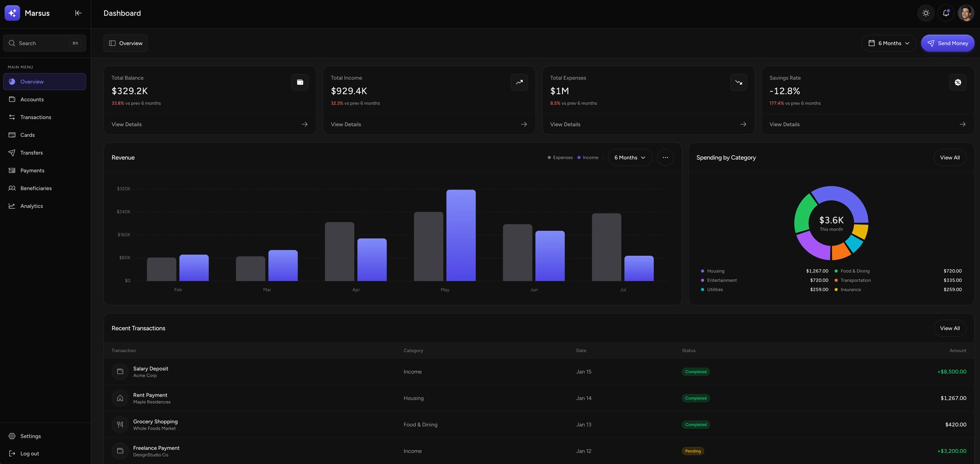Click the notifications bell icon
The width and height of the screenshot is (980, 464).
click(946, 13)
